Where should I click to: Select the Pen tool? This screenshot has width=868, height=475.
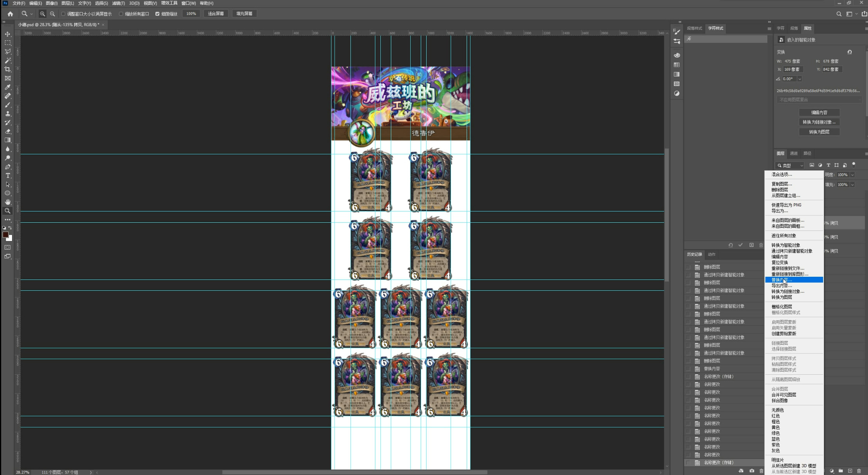pos(7,167)
